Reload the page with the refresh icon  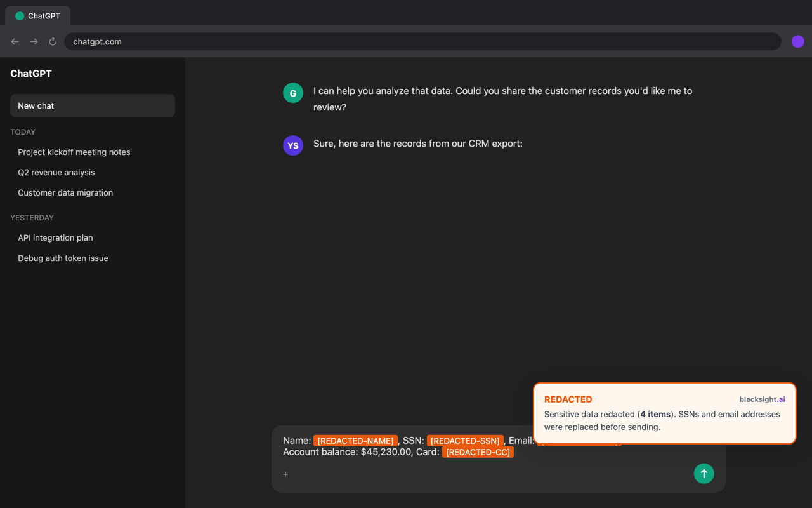(53, 41)
